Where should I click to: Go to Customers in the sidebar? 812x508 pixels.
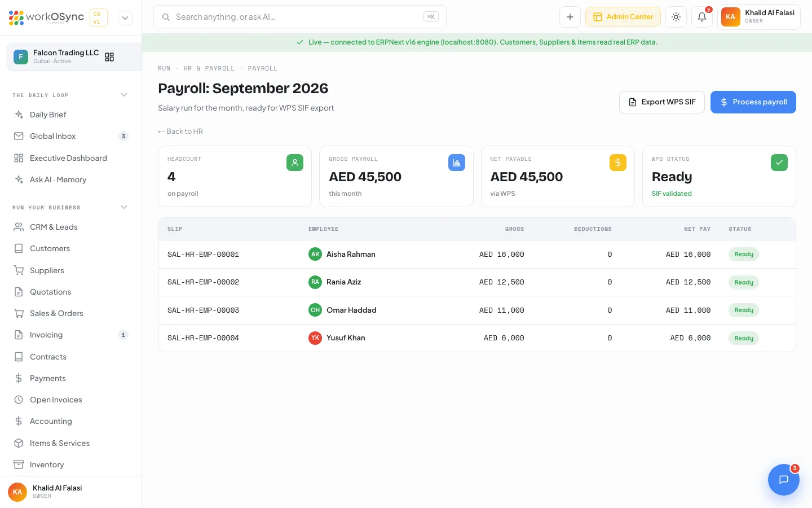point(70,248)
